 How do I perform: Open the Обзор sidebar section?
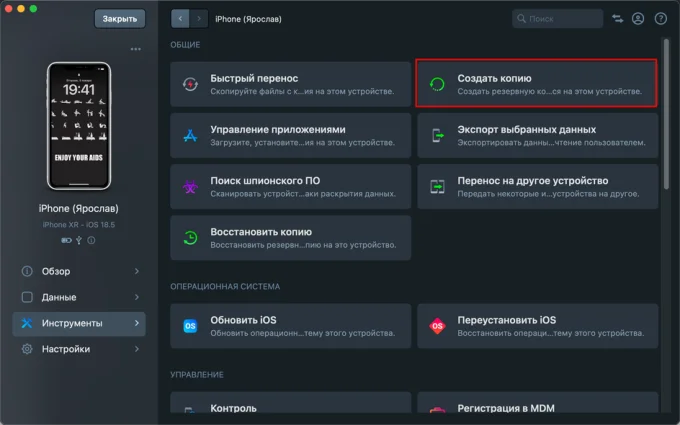coord(79,271)
